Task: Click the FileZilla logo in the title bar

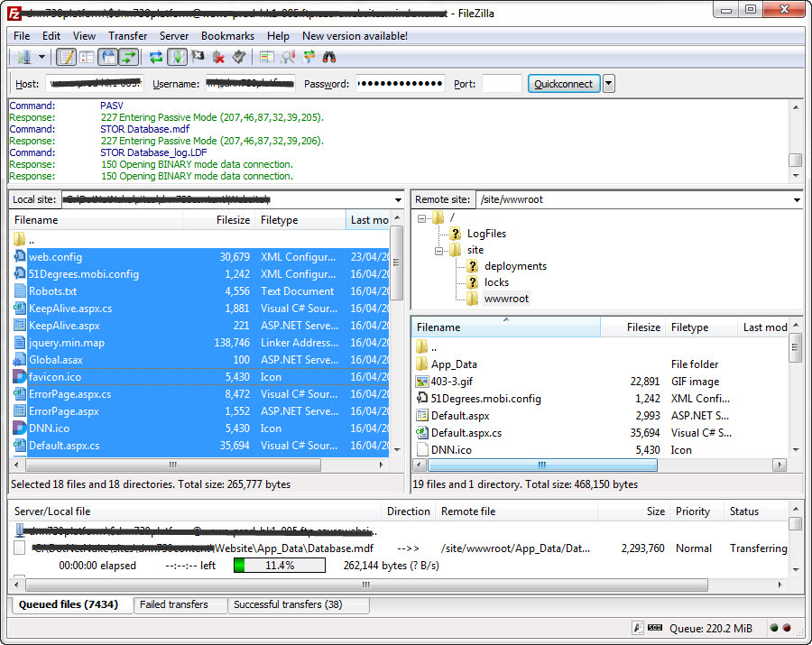Action: [x=14, y=14]
